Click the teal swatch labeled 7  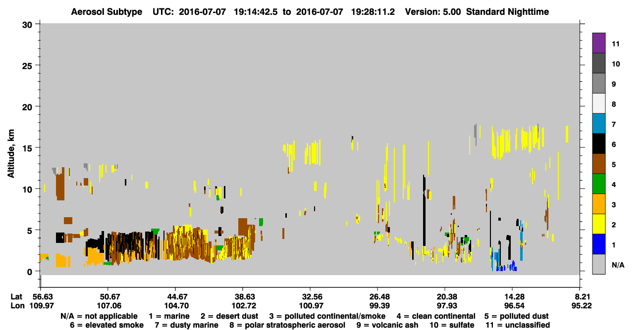tap(599, 124)
